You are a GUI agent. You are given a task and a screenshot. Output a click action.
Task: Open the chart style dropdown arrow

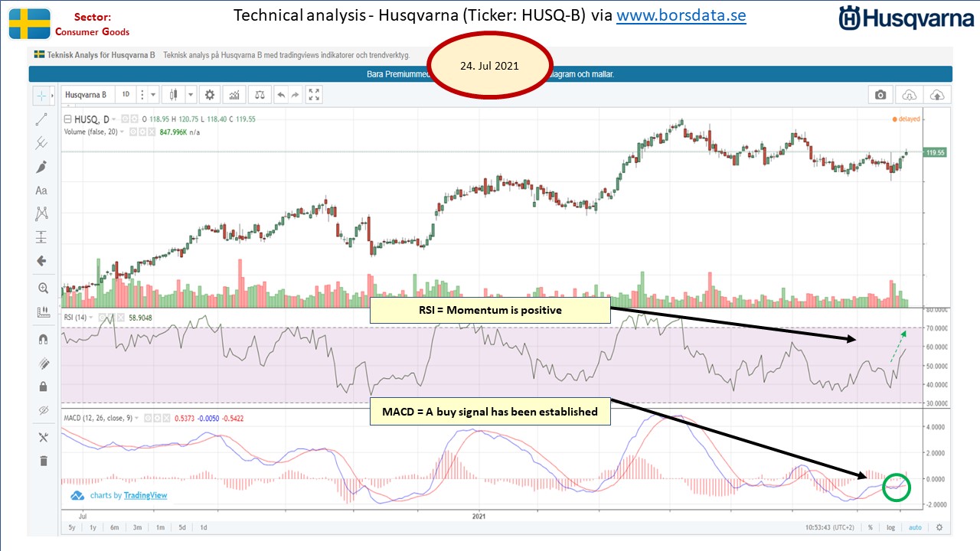pos(191,95)
